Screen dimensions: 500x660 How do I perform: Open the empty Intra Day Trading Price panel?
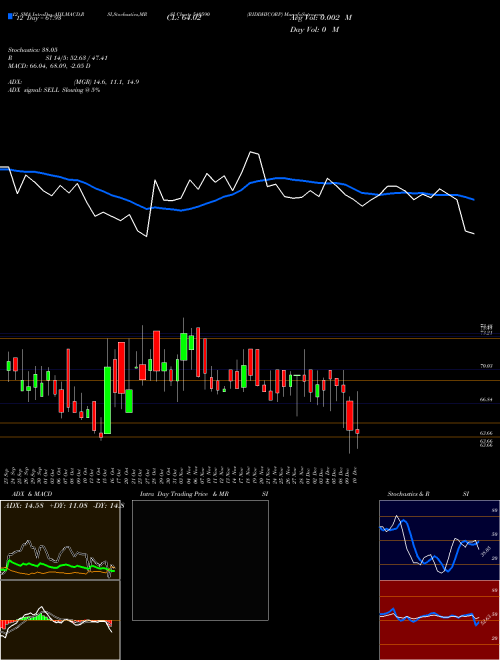click(x=200, y=560)
